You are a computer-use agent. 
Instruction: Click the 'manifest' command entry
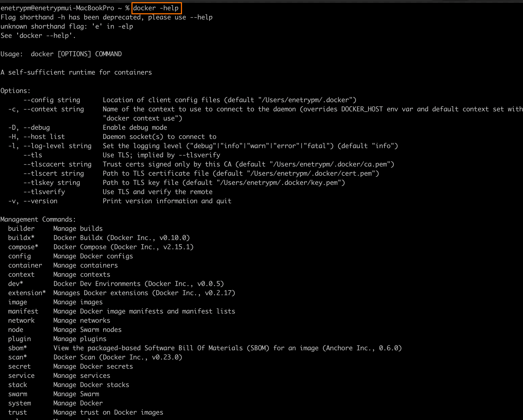23,311
